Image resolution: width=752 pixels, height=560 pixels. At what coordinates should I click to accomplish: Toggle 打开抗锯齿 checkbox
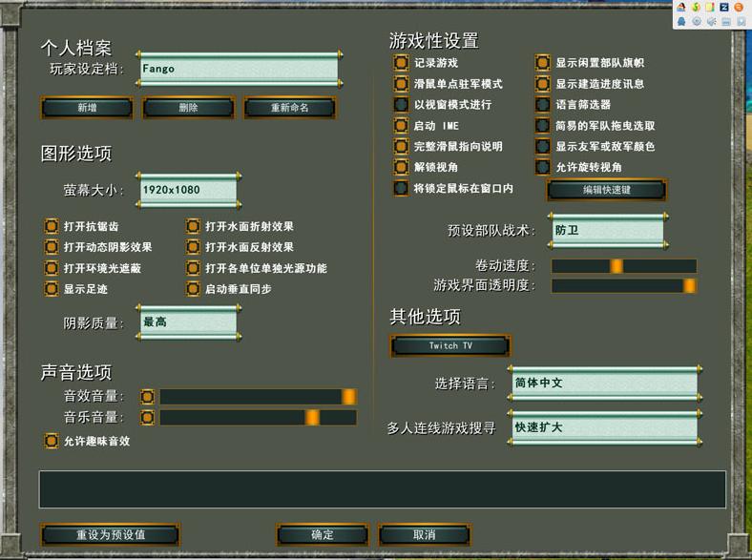52,226
